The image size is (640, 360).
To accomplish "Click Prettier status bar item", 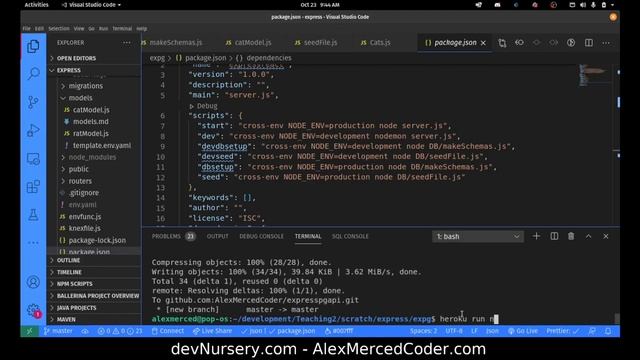I will pos(562,331).
